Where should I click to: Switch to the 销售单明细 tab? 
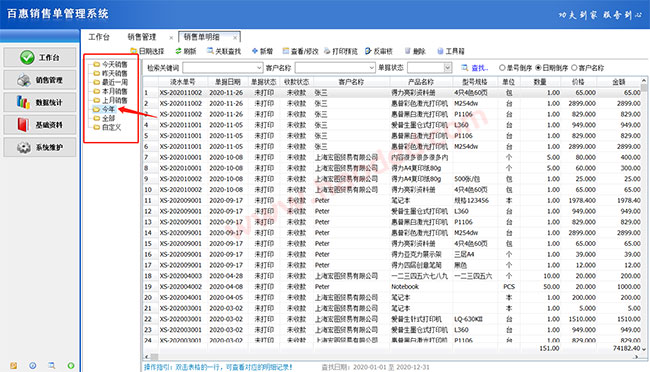(201, 37)
